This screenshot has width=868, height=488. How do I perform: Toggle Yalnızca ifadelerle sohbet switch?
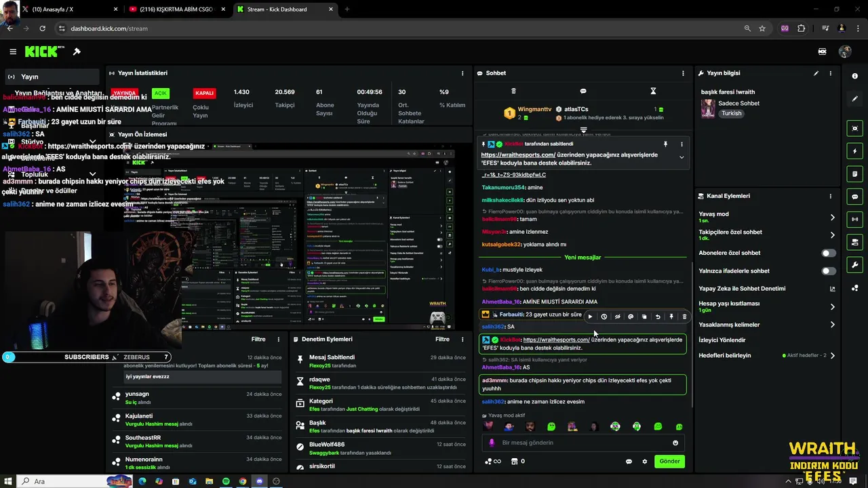point(829,271)
